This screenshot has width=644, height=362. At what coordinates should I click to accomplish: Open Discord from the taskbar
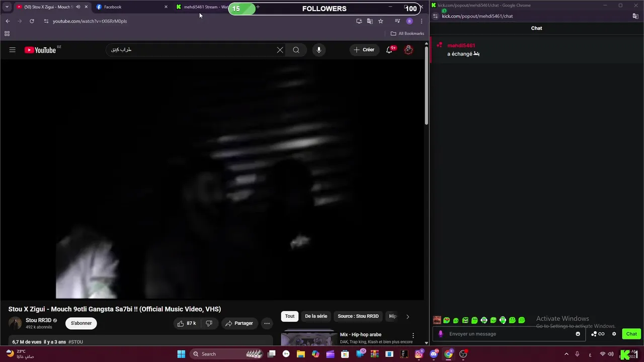point(434,354)
